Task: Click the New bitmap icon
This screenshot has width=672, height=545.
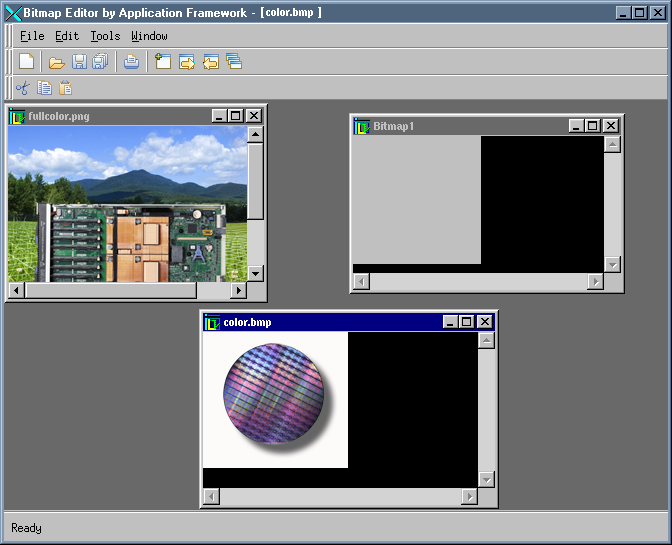Action: tap(27, 62)
